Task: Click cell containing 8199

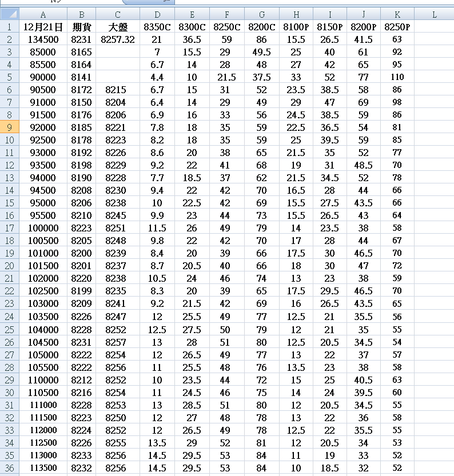Action: [81, 291]
